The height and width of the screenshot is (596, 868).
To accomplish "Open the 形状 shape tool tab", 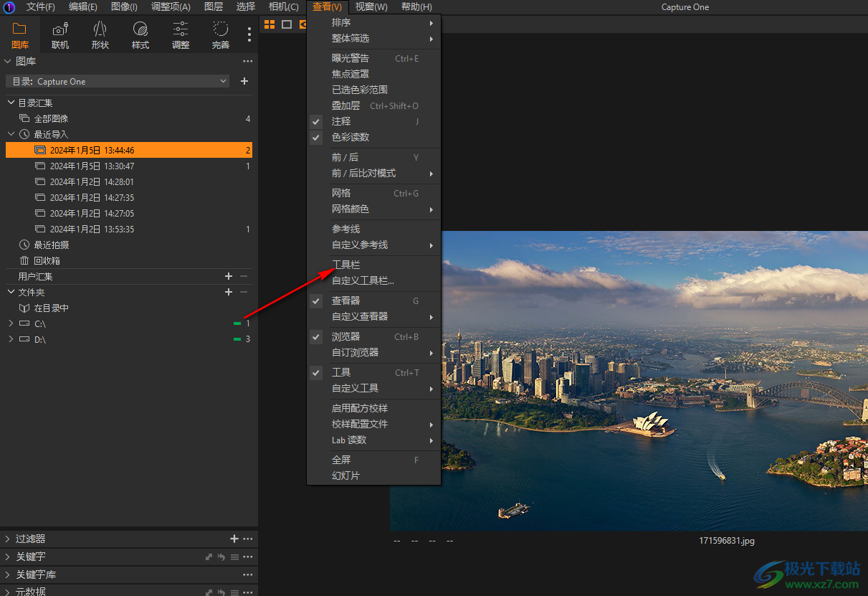I will coord(100,35).
